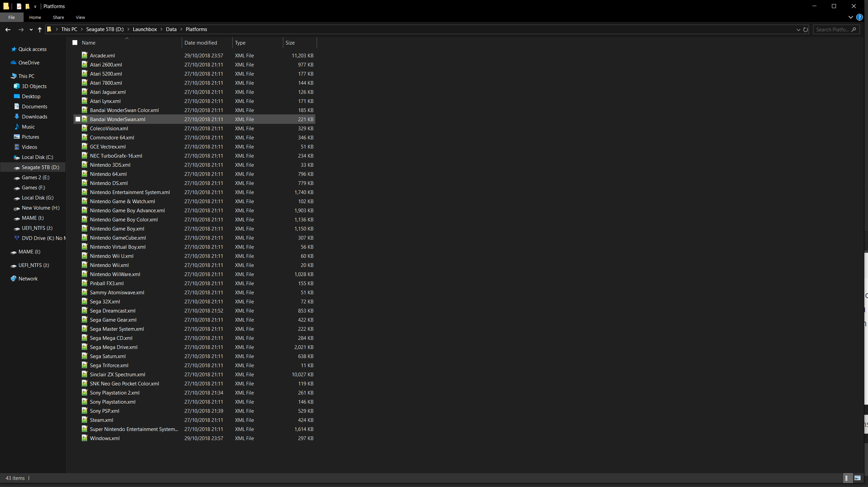Screen dimensions: 868x487
Task: Tick the checkbox for Bandai WonderSwan.xml
Action: pos(78,119)
